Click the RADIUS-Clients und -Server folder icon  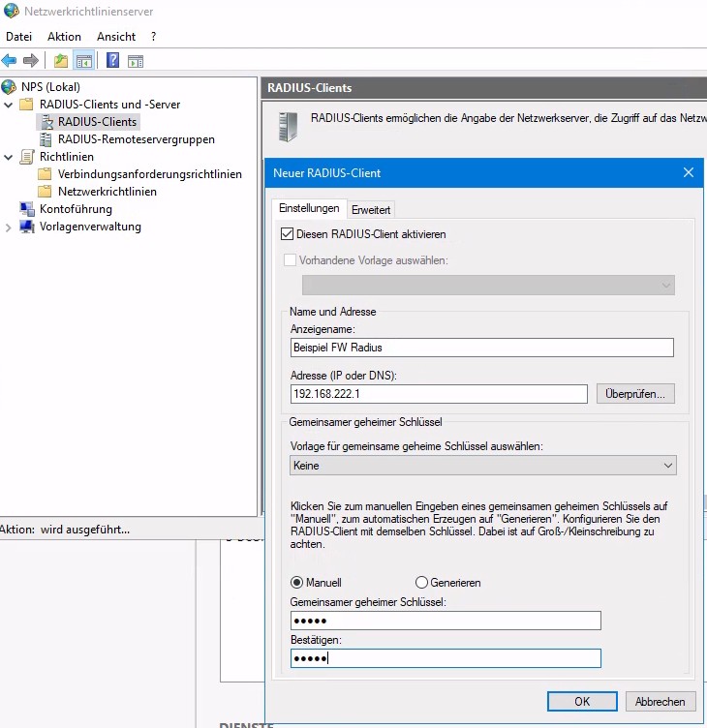[26, 104]
